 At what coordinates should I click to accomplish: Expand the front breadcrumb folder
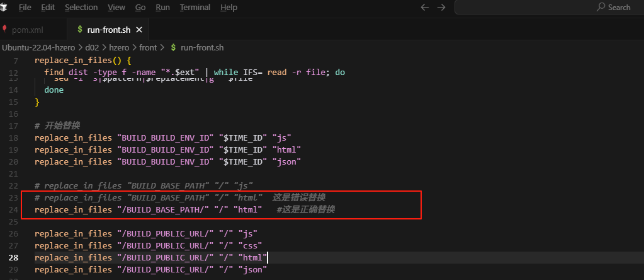[x=148, y=47]
